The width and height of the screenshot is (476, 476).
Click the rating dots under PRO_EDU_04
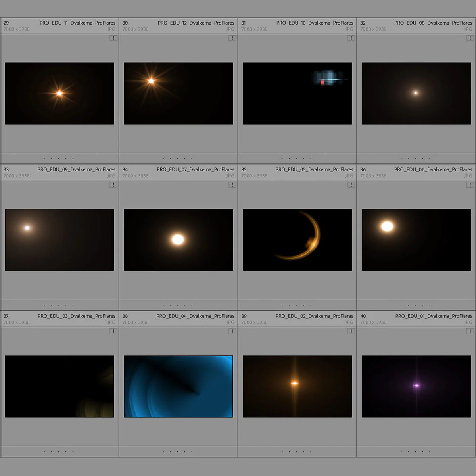click(x=177, y=452)
